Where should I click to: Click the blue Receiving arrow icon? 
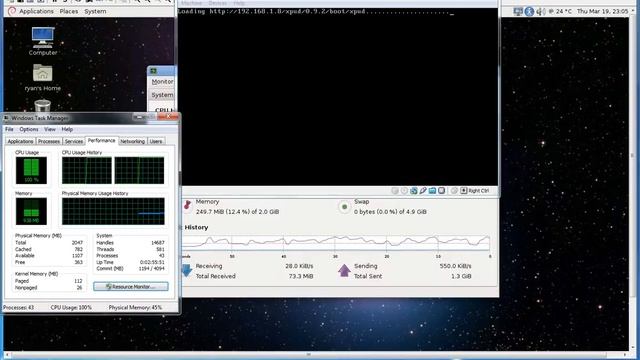pyautogui.click(x=187, y=271)
